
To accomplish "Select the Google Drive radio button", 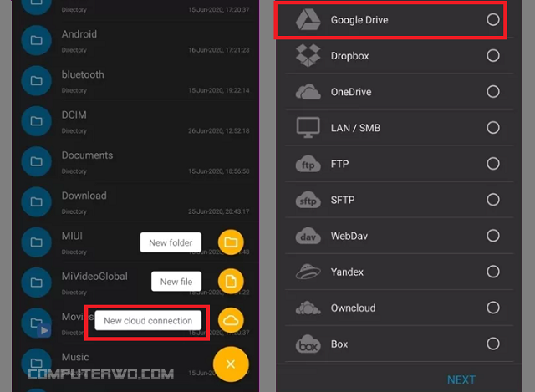I will point(493,19).
